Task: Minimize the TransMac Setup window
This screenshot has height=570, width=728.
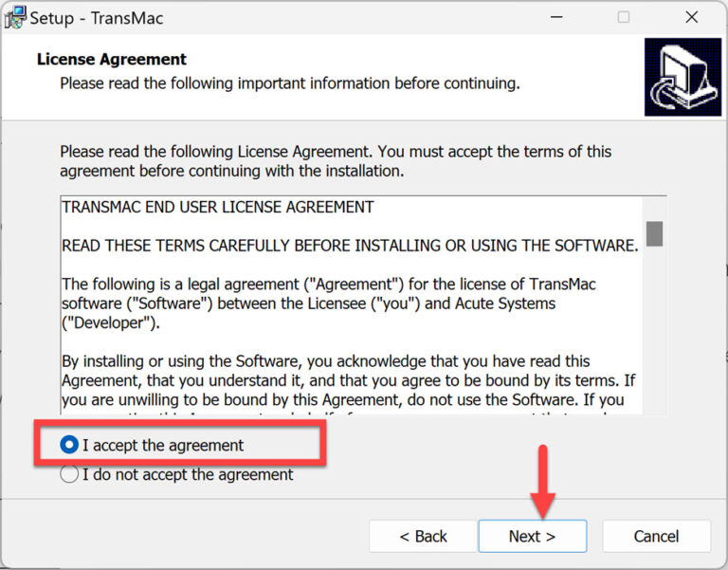Action: tap(556, 18)
